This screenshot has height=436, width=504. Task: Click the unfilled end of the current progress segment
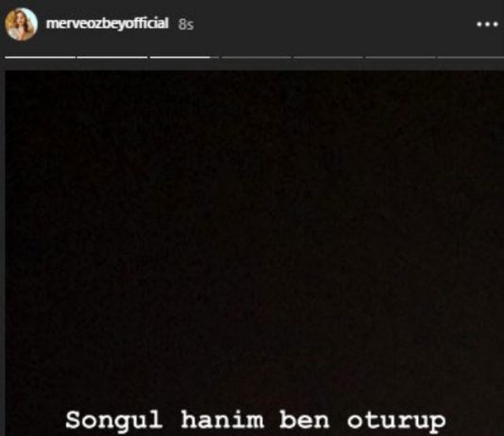click(214, 58)
